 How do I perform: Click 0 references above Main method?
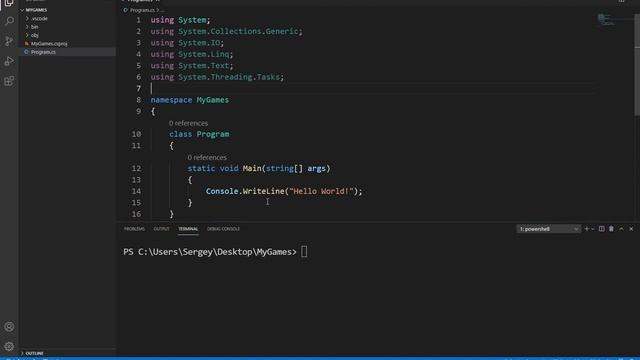(x=207, y=157)
